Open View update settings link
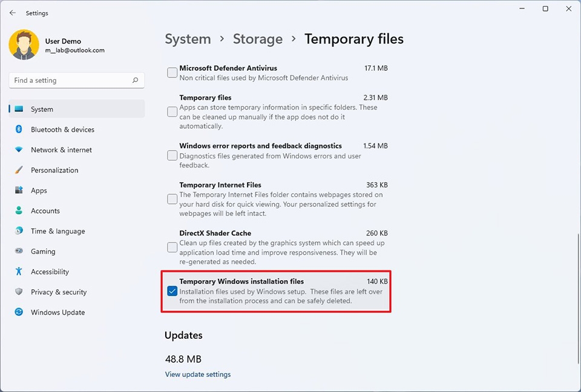Screen dimensions: 581x392 point(198,374)
